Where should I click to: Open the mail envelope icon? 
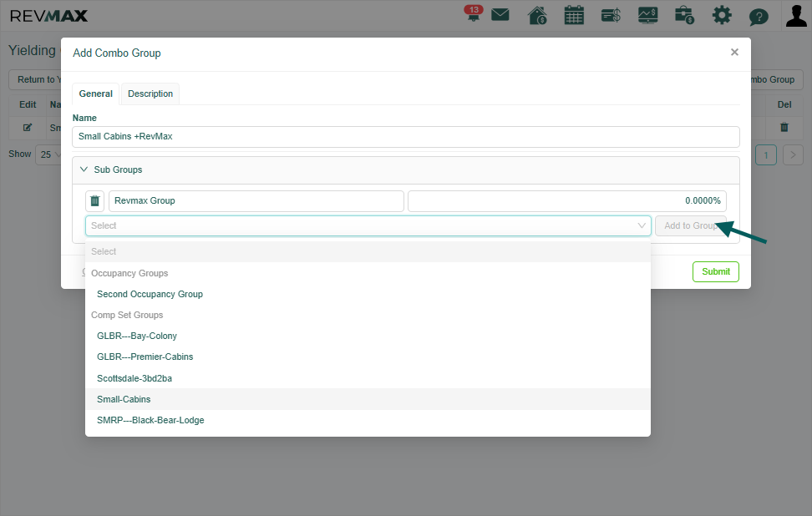[500, 14]
